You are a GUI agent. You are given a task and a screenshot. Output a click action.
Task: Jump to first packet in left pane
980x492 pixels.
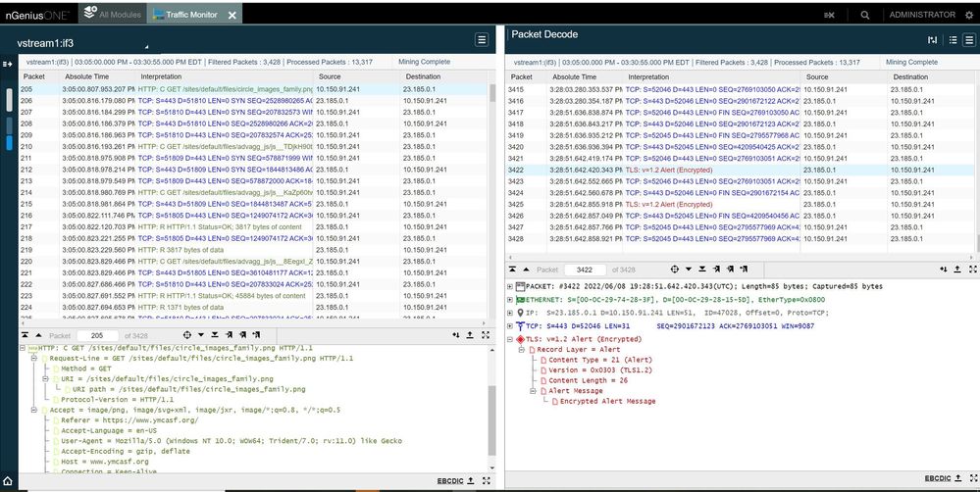[x=26, y=335]
